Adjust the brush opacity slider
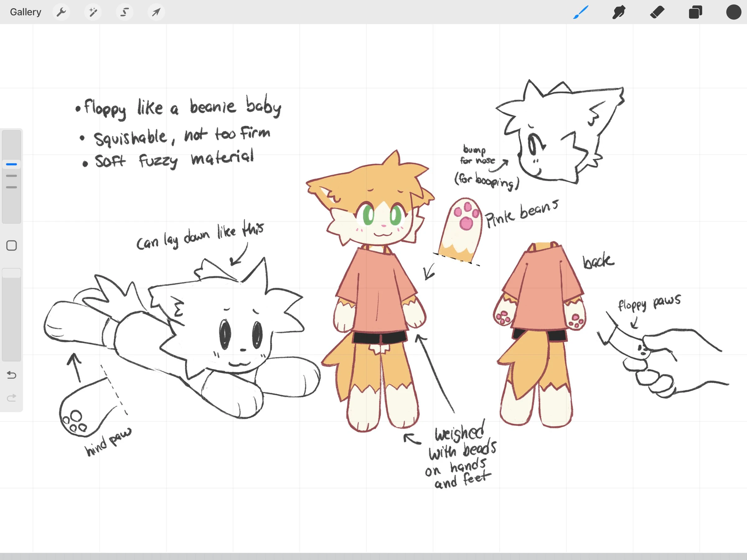 coord(12,315)
